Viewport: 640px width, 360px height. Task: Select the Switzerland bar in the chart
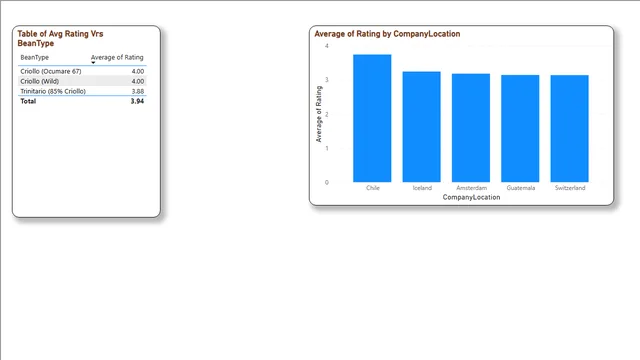coord(570,129)
